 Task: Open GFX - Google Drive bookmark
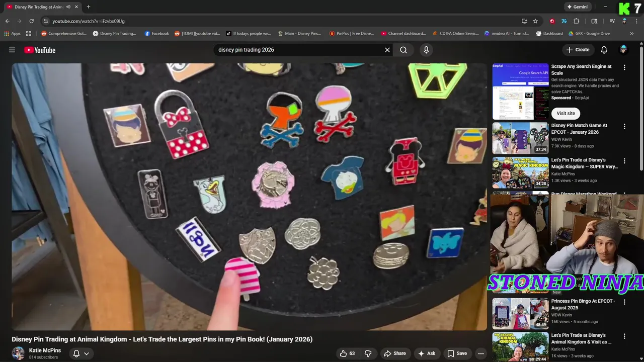tap(589, 34)
